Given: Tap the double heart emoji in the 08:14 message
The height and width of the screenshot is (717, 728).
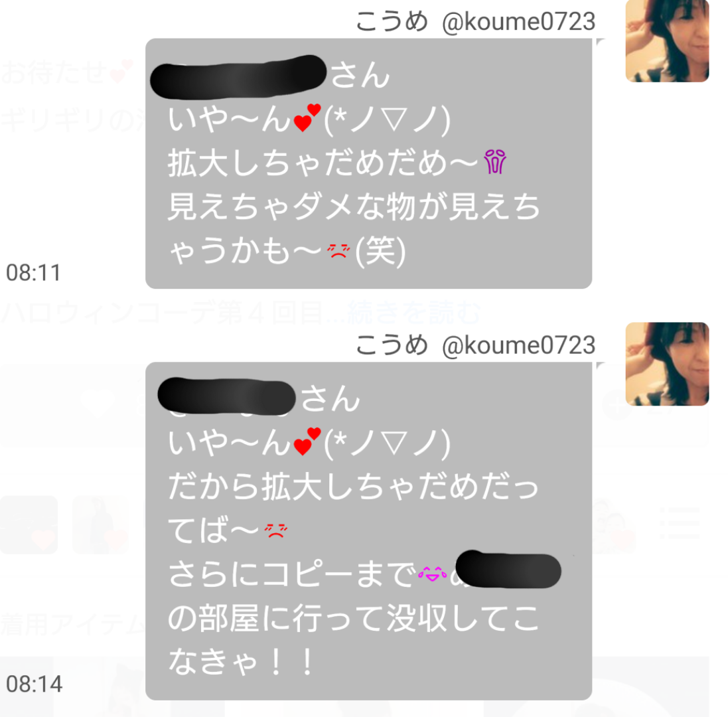Looking at the screenshot, I should [x=307, y=441].
